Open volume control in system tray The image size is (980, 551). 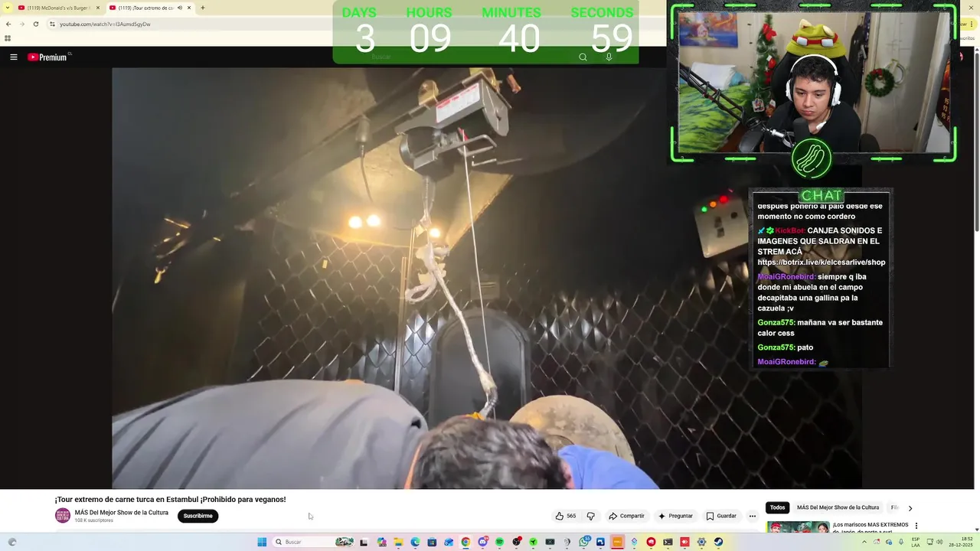point(939,542)
